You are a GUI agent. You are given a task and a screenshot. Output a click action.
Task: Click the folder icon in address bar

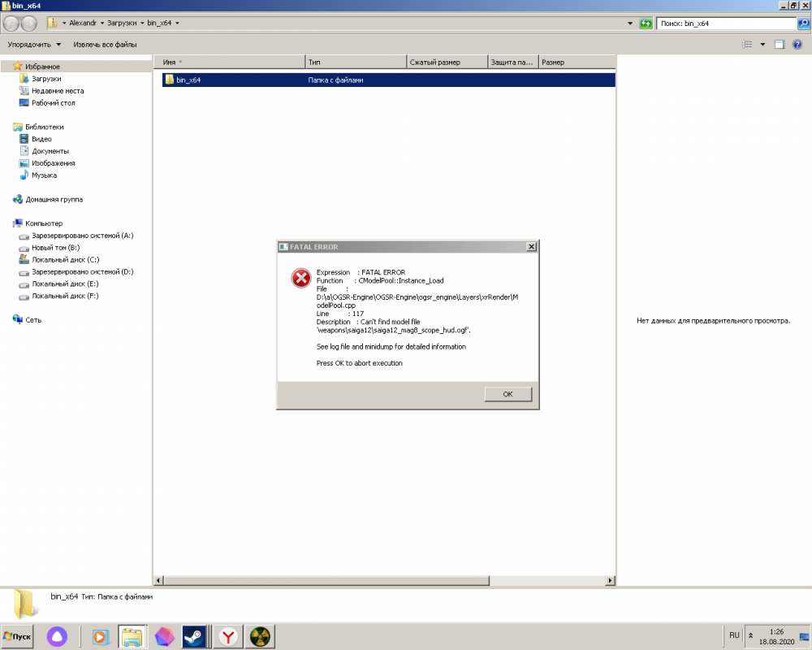click(x=52, y=23)
